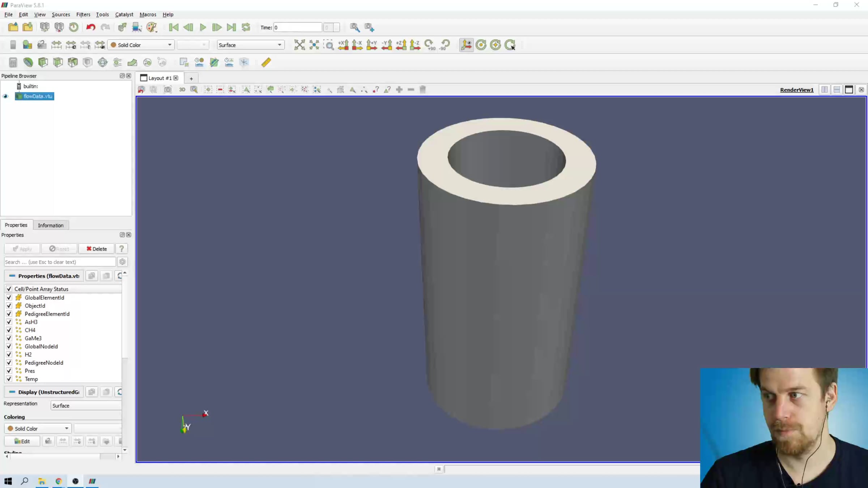The image size is (868, 488).
Task: Open the properties help question mark
Action: click(122, 249)
